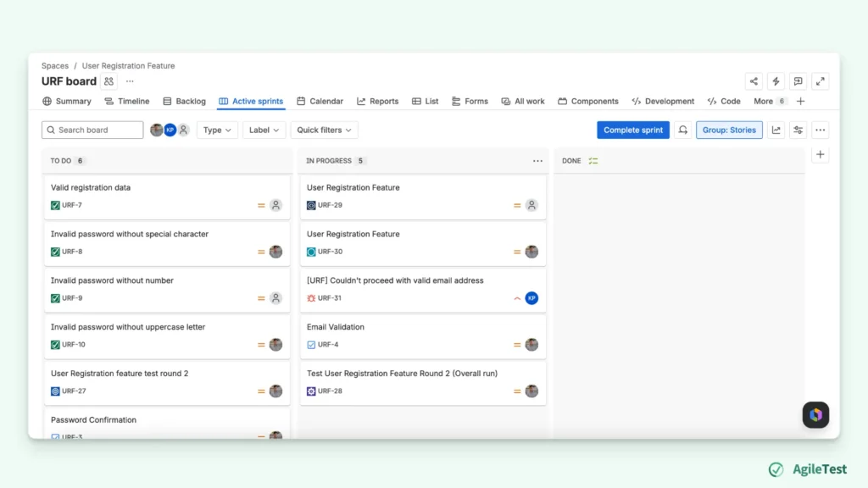The width and height of the screenshot is (868, 488).
Task: Switch to the List tab
Action: coord(426,102)
